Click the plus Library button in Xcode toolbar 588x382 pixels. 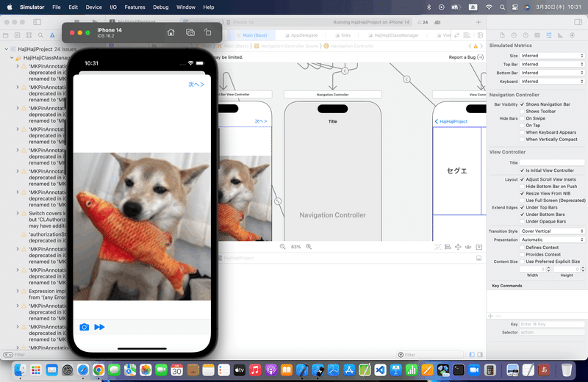click(478, 22)
